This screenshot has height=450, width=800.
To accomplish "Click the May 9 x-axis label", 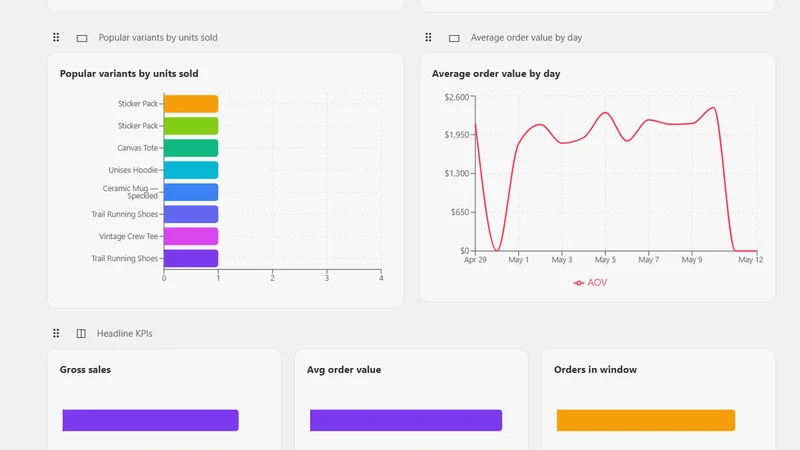I will [692, 260].
